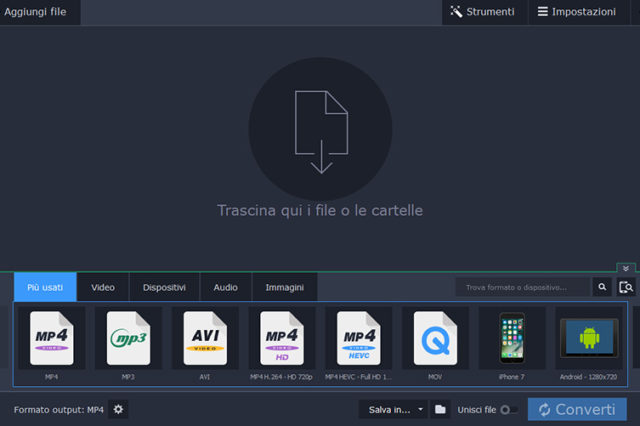The height and width of the screenshot is (426, 640).
Task: Select the Android 1280x720 device preset
Action: (x=589, y=338)
